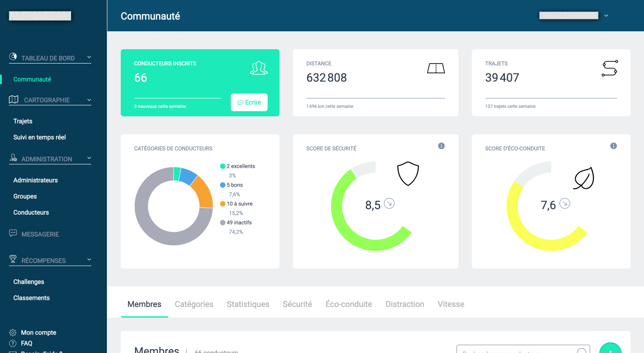Viewport: 644px width, 353px height.
Task: Click the trend arrow beside the 8,5 score
Action: coord(389,204)
